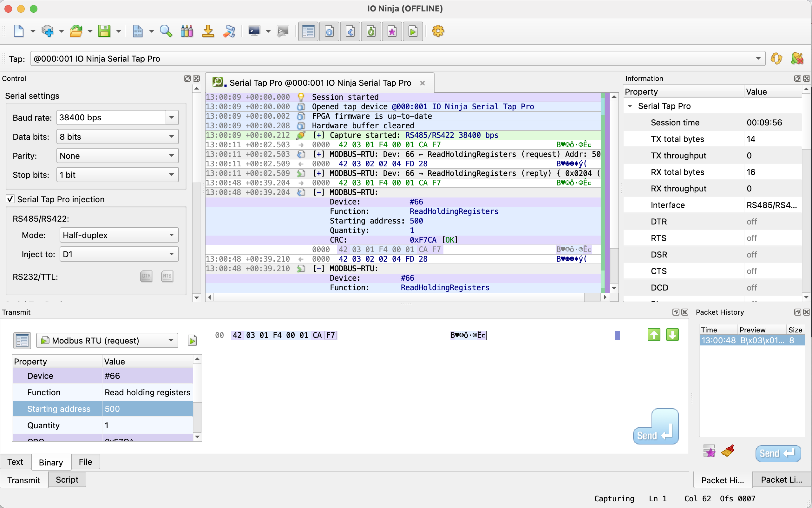Toggle the timestamp page toolbar button
The height and width of the screenshot is (508, 812).
coord(371,31)
